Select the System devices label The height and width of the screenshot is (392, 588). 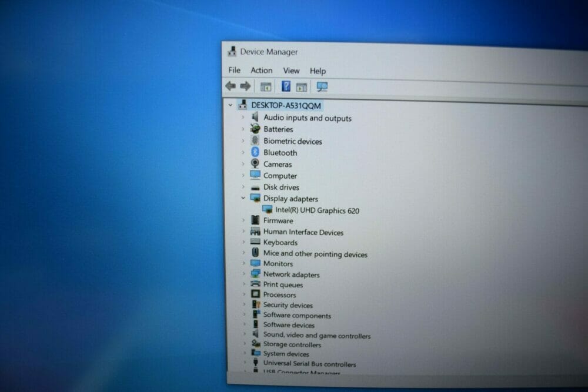[x=286, y=354]
